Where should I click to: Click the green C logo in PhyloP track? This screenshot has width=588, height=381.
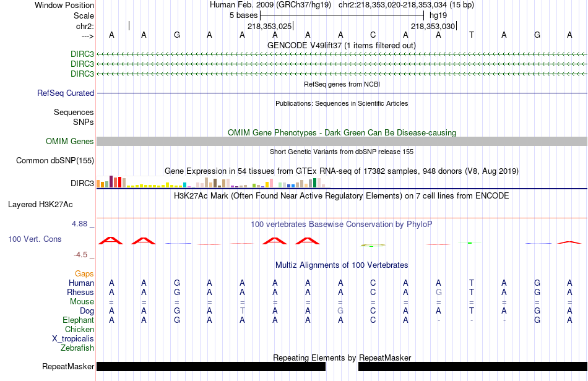click(373, 246)
